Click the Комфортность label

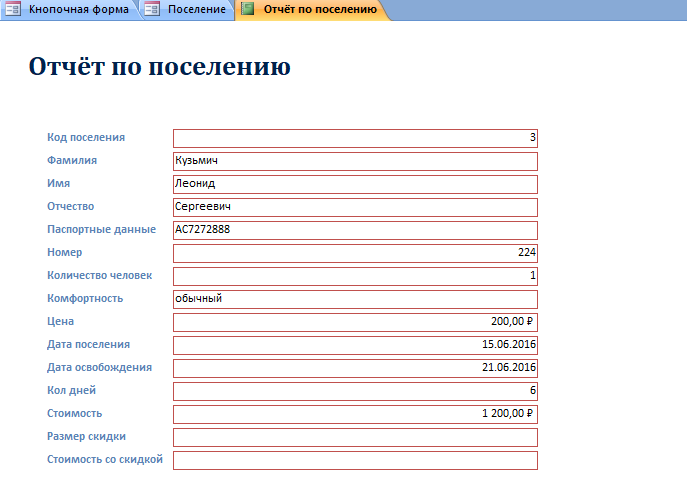coord(85,298)
